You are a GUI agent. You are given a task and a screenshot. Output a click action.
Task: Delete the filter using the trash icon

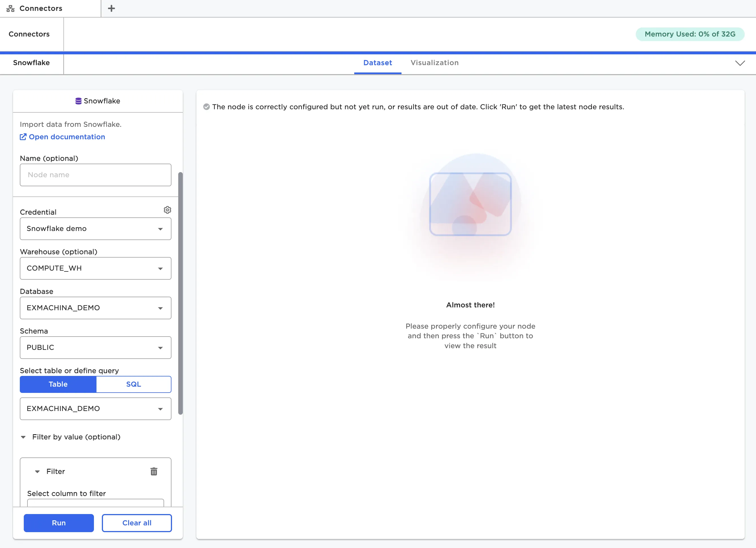(154, 471)
